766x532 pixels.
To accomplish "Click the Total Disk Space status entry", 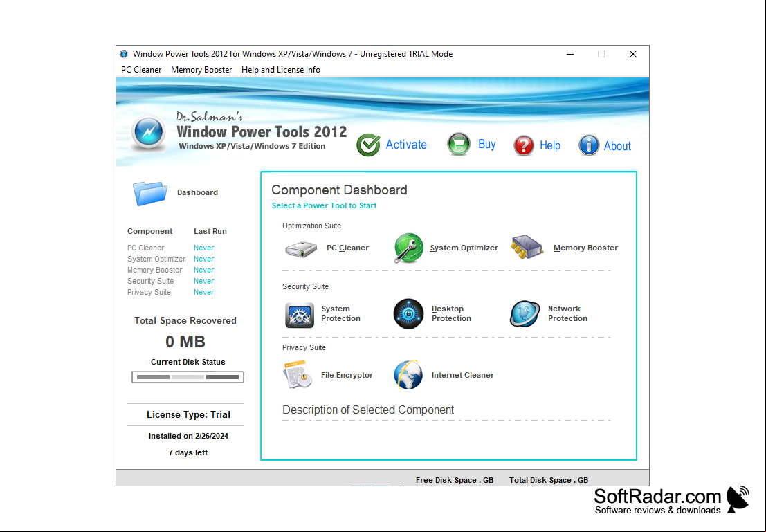I will (549, 480).
